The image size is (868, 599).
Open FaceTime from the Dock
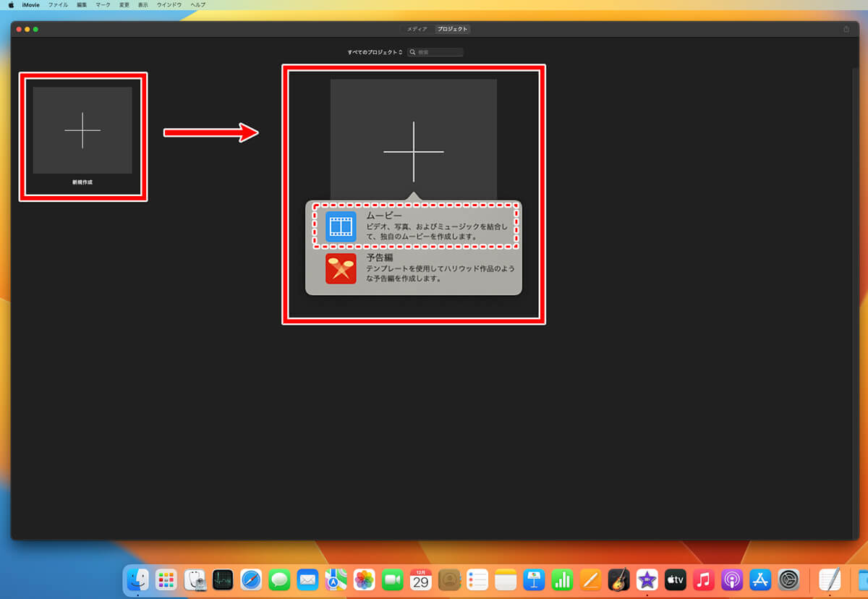pos(392,579)
